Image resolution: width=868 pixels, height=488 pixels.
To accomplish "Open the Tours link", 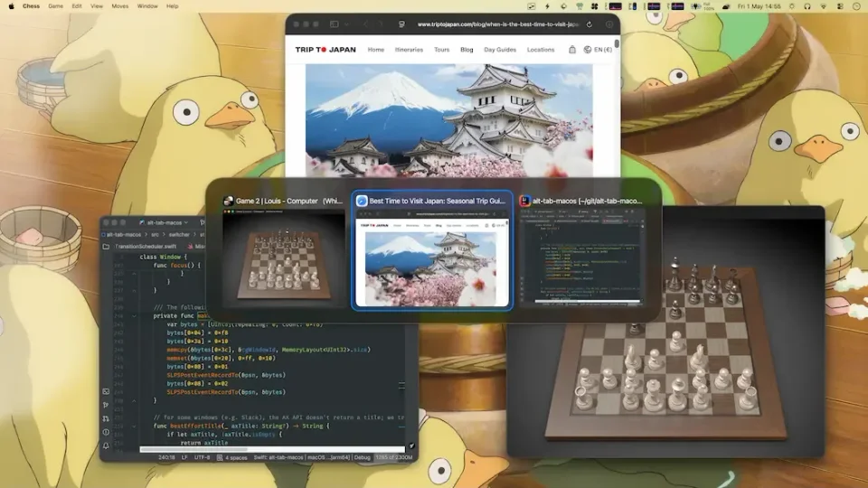I will (442, 50).
